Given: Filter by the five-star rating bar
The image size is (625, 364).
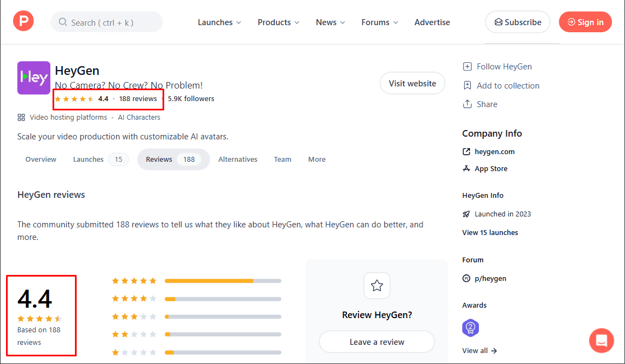Looking at the screenshot, I should (223, 281).
